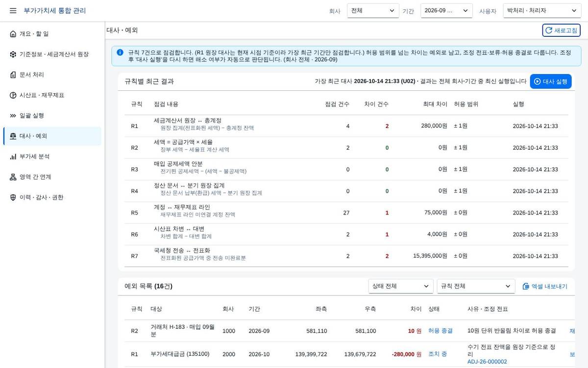Viewport: 588px width, 368px height.
Task: Select rule row R6 시산표 차변 ↔ 대변
Action: (x=346, y=234)
